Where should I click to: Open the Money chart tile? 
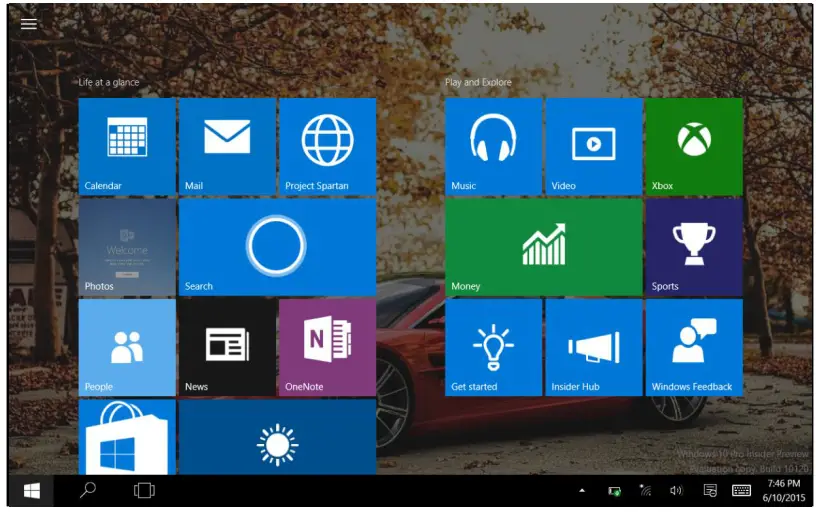pyautogui.click(x=544, y=247)
